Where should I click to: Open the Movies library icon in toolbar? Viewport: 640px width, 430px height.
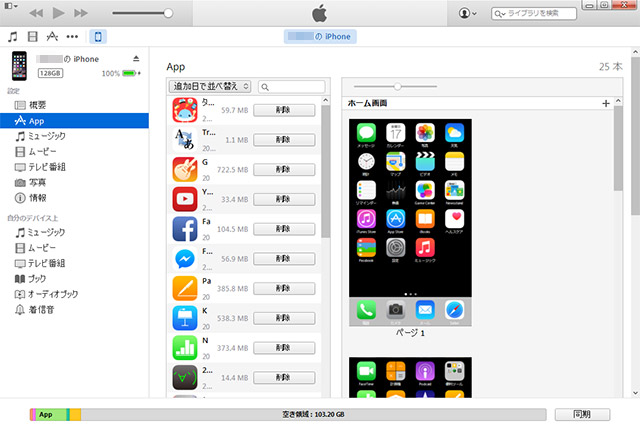pos(32,37)
